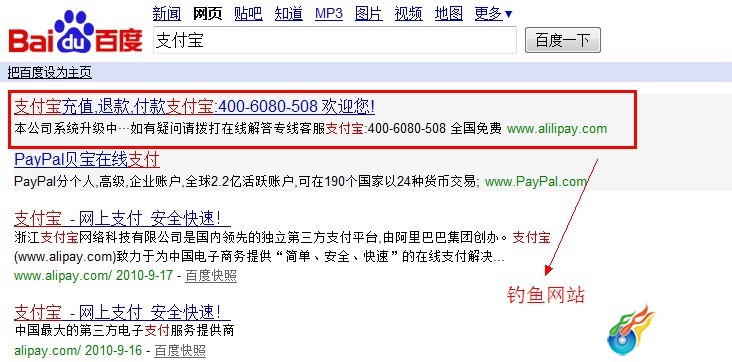Click the Baidu logo
Image resolution: width=732 pixels, height=362 pixels.
(x=75, y=33)
